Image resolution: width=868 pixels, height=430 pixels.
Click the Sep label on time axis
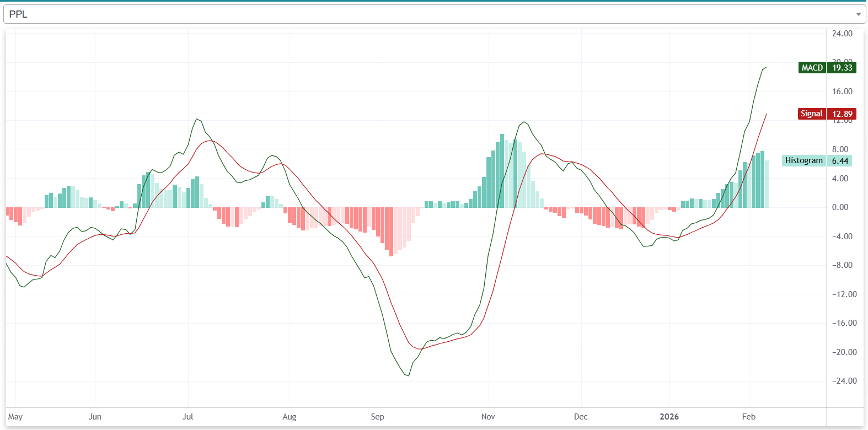point(377,417)
